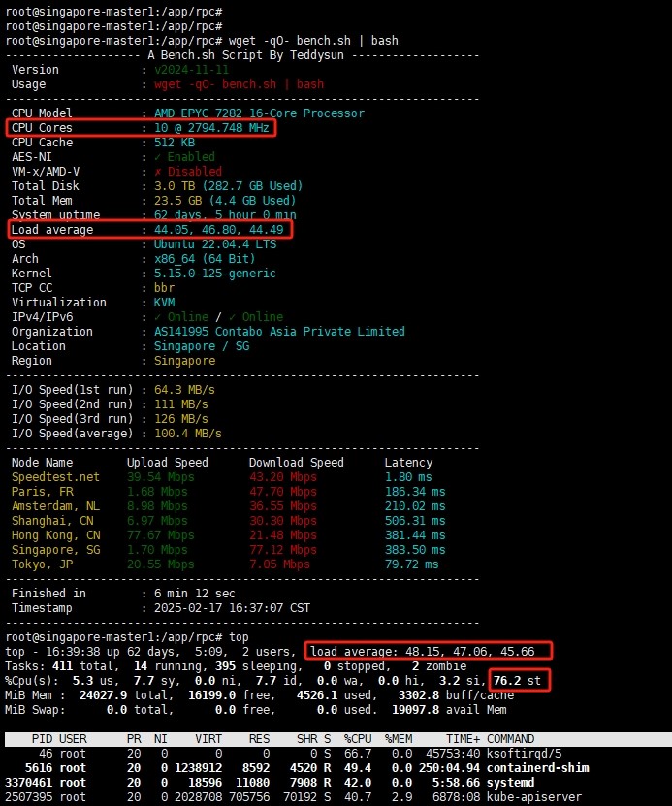This screenshot has width=672, height=806.
Task: Click the highlighted 76.2 st steal value
Action: [521, 681]
